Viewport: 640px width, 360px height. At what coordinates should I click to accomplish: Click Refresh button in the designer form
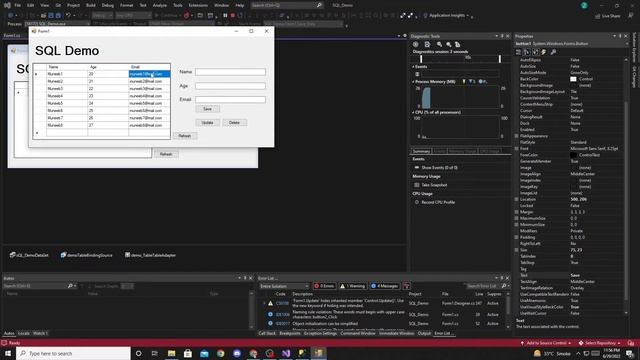[x=166, y=154]
